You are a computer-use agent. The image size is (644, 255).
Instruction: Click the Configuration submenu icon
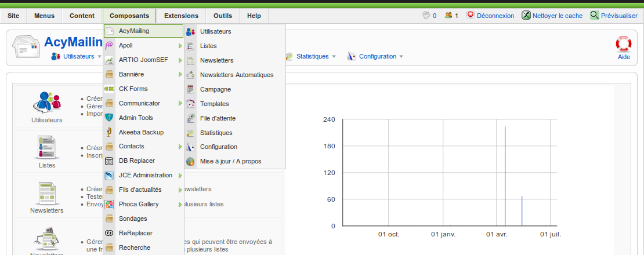[x=190, y=147]
